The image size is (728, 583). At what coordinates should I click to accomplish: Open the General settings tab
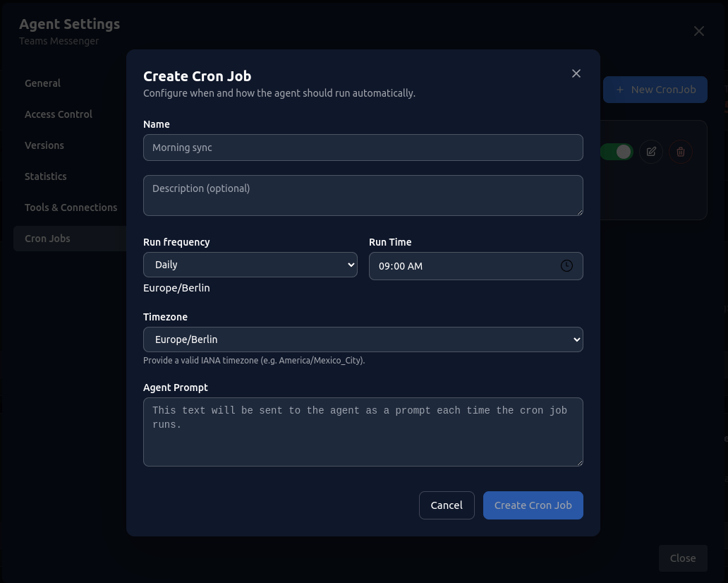(x=43, y=83)
